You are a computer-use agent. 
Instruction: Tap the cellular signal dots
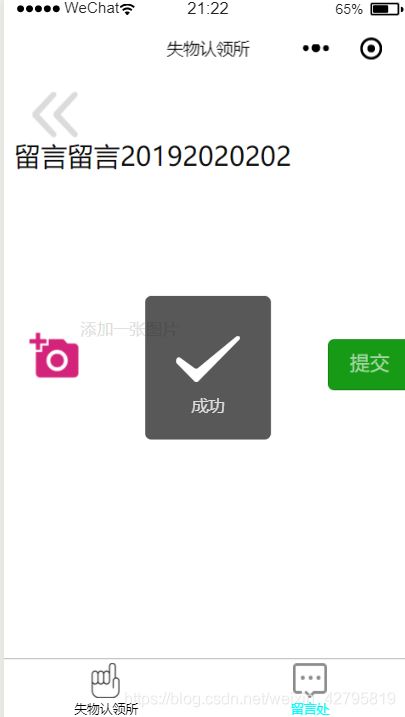point(38,9)
